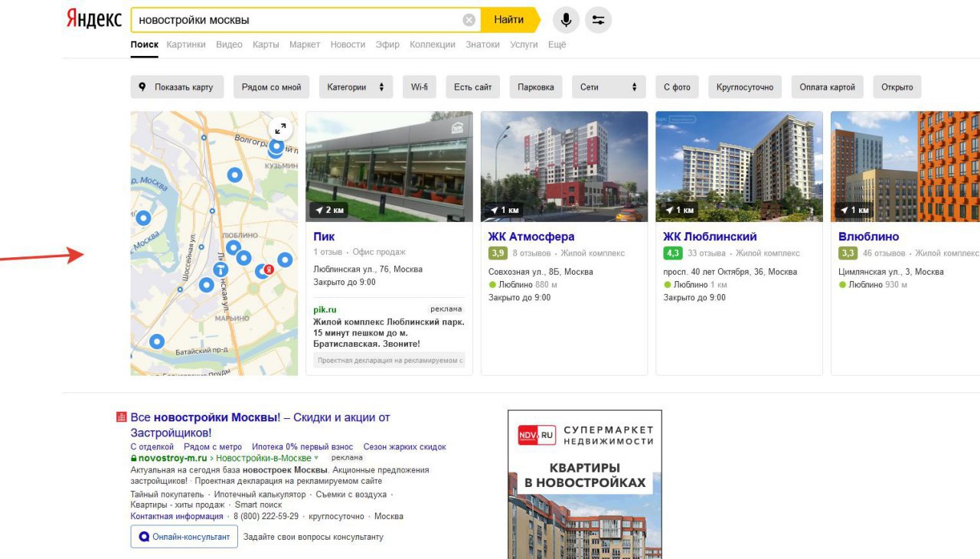Toggle the Рядом со мной filter
The image size is (980, 559).
pos(272,87)
